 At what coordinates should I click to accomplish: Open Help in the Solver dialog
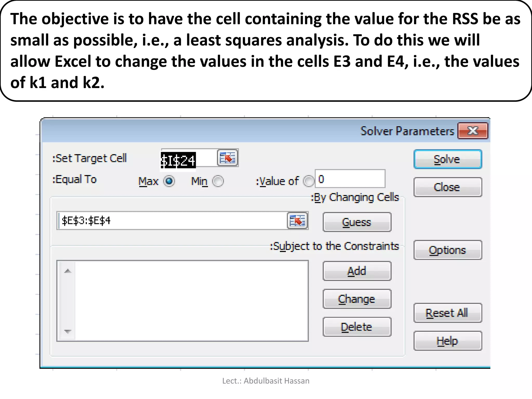tap(448, 341)
